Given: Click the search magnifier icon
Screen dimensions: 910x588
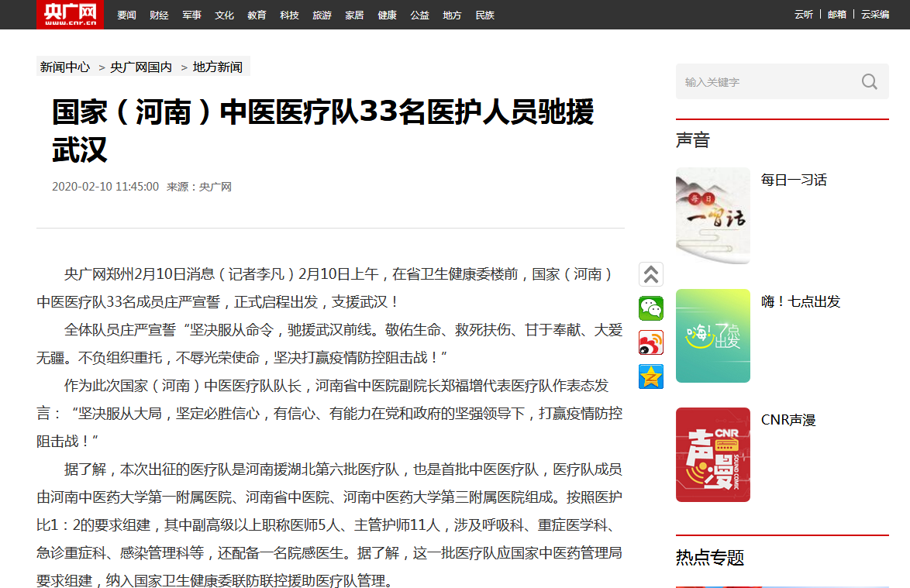Looking at the screenshot, I should [869, 82].
